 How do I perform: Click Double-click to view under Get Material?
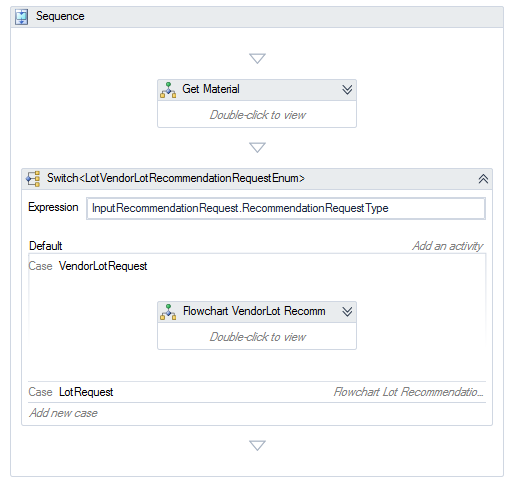click(x=257, y=115)
